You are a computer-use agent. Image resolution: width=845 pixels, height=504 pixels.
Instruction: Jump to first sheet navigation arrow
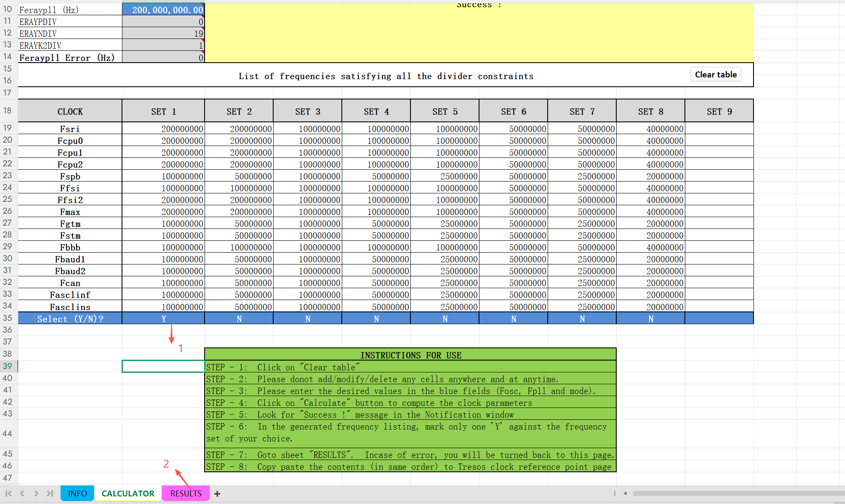pos(8,493)
